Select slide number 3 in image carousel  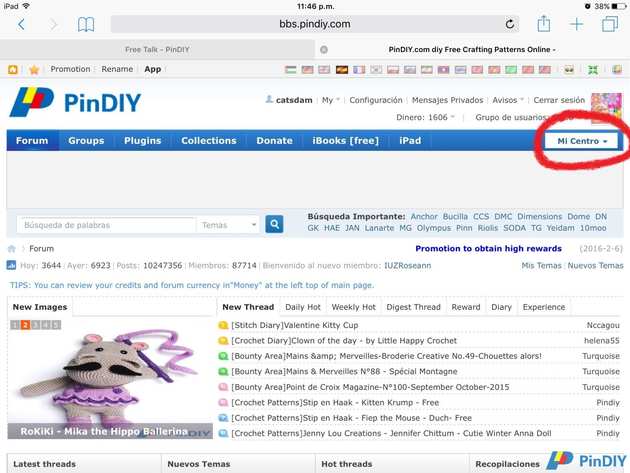pyautogui.click(x=36, y=325)
